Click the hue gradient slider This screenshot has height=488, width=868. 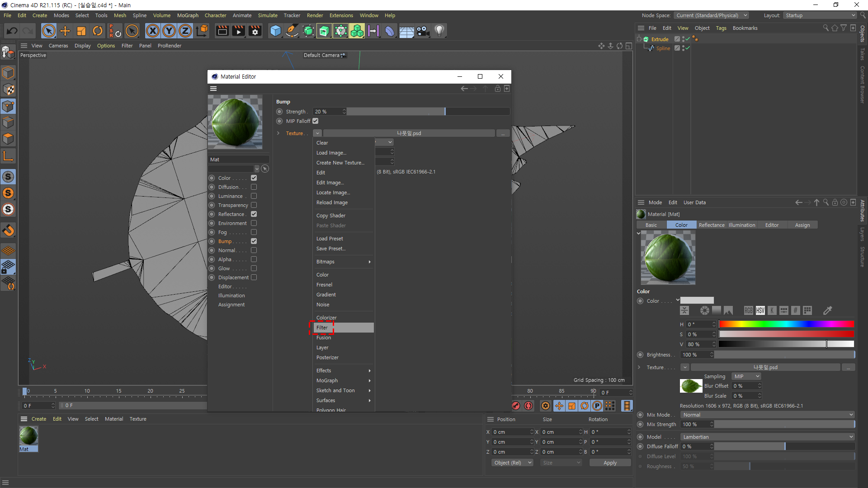point(786,324)
